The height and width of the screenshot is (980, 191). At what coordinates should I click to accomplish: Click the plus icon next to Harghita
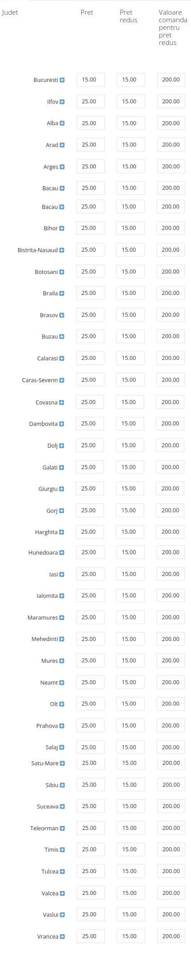[x=62, y=532]
